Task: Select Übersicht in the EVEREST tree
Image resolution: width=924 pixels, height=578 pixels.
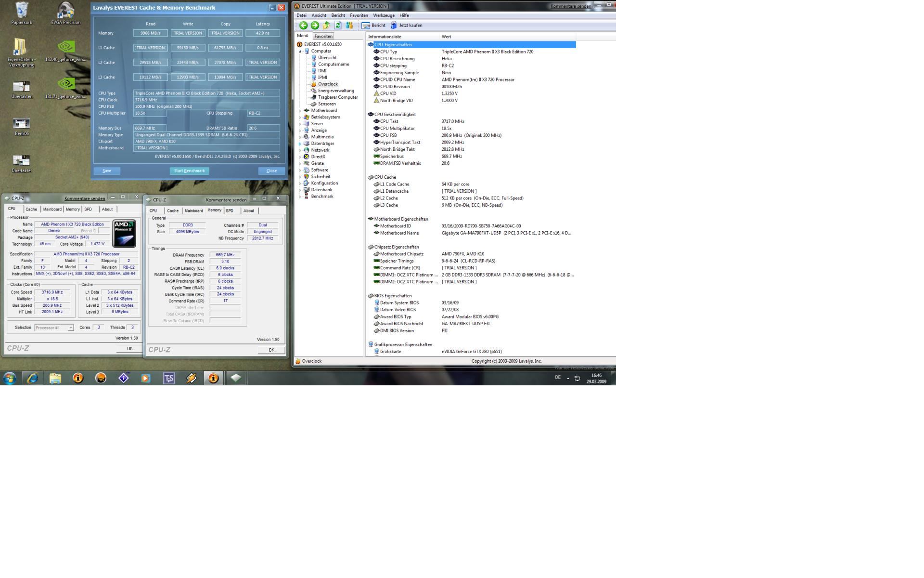Action: (x=327, y=57)
